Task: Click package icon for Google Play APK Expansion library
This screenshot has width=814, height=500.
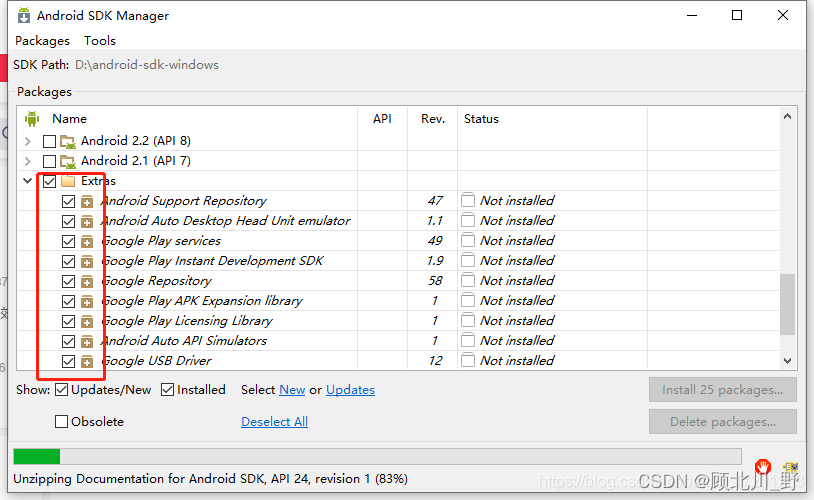Action: [x=87, y=302]
